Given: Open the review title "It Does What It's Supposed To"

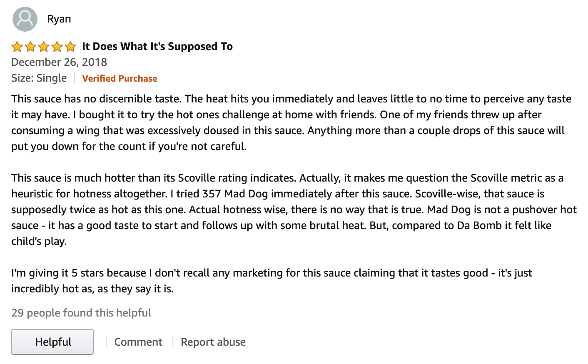Looking at the screenshot, I should click(157, 46).
